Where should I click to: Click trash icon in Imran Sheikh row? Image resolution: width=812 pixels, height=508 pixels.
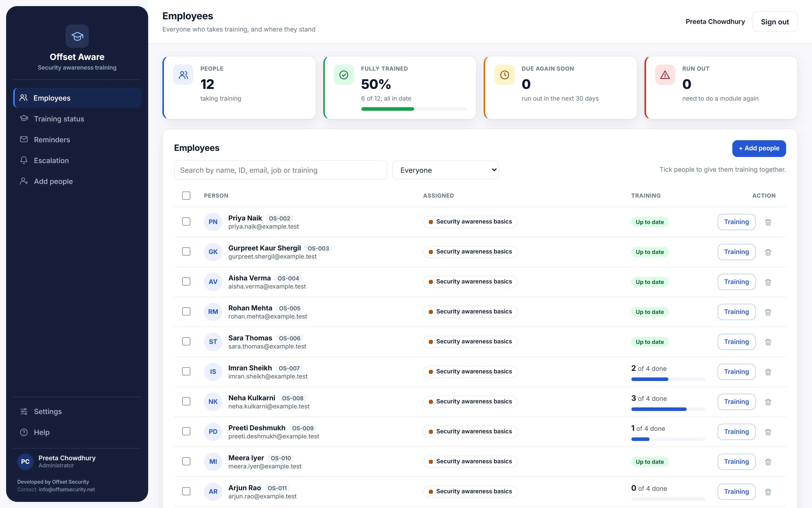pyautogui.click(x=768, y=372)
